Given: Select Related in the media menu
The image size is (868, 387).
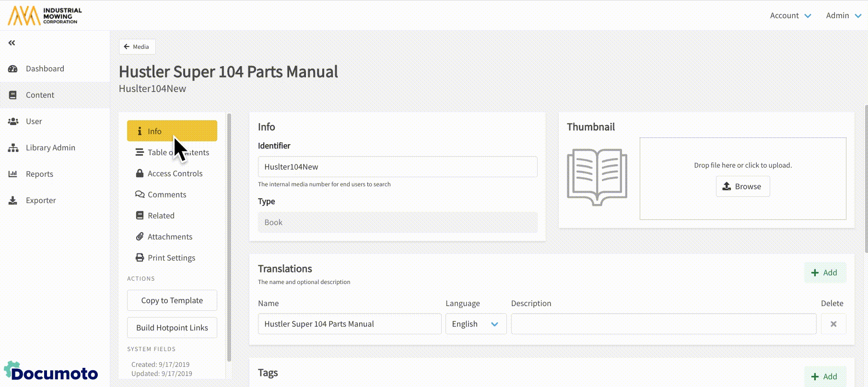Looking at the screenshot, I should click(x=161, y=216).
